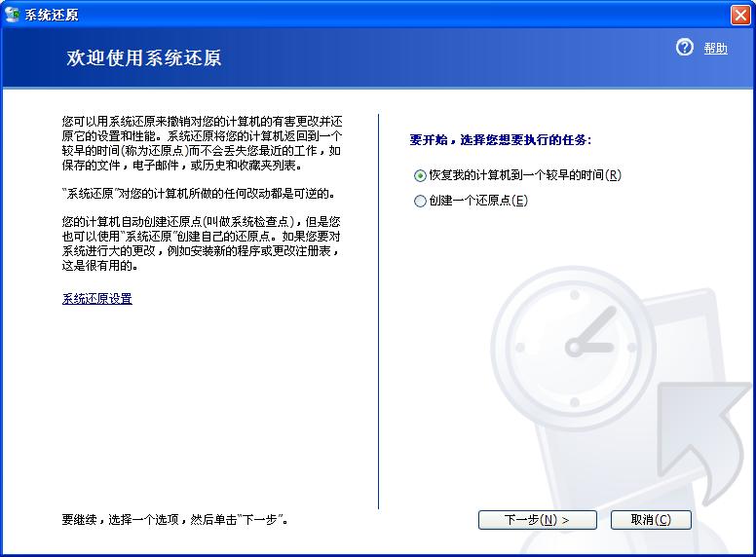Viewport: 756px width, 557px height.
Task: Click the vertical divider line between panels
Action: point(378,312)
